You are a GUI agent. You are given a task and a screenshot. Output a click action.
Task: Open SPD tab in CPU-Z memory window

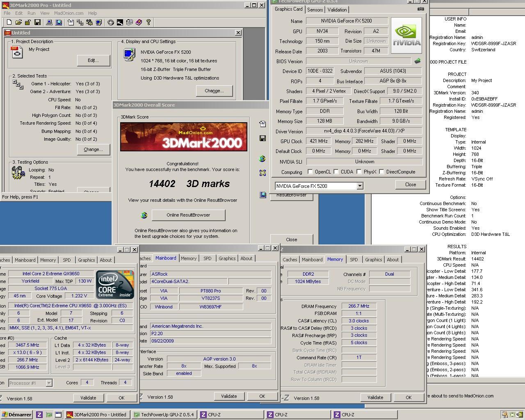coord(354,260)
